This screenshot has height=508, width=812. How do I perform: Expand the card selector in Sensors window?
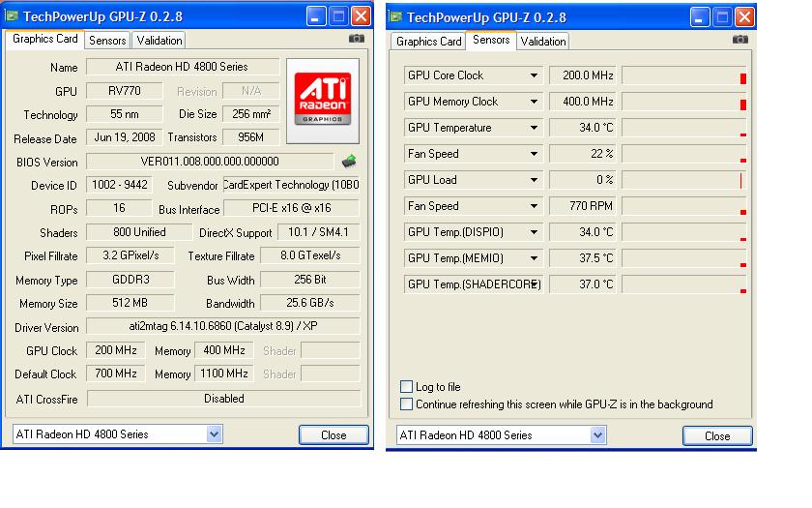[x=597, y=434]
